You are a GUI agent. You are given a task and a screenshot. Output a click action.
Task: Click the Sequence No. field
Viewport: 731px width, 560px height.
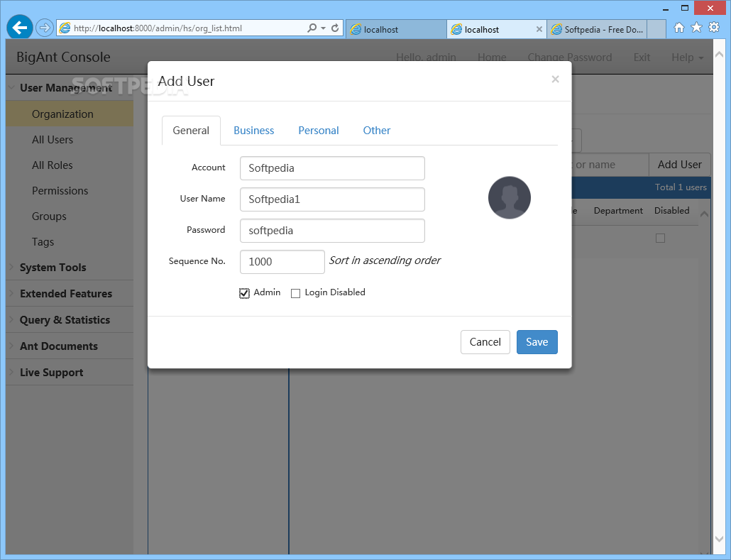(x=282, y=262)
